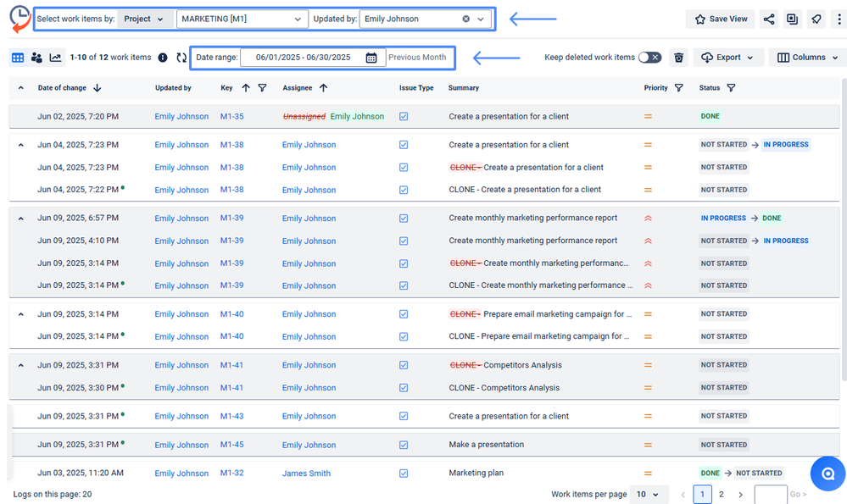
Task: Switch to the table grid view
Action: coord(19,58)
